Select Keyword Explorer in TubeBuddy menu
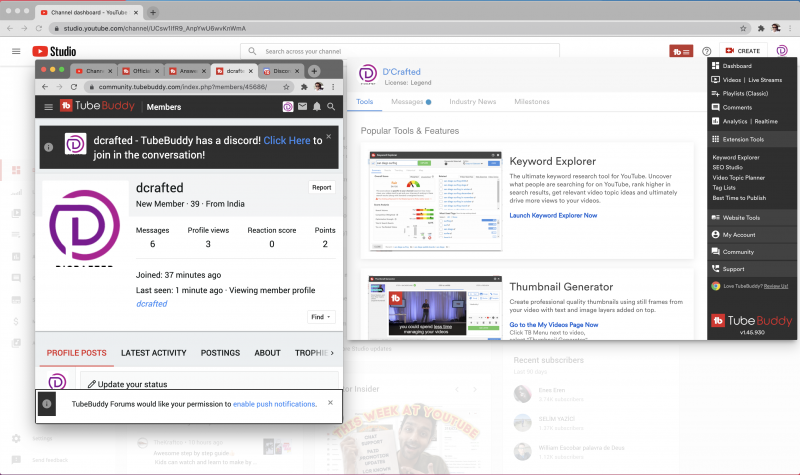800x475 pixels. click(735, 157)
